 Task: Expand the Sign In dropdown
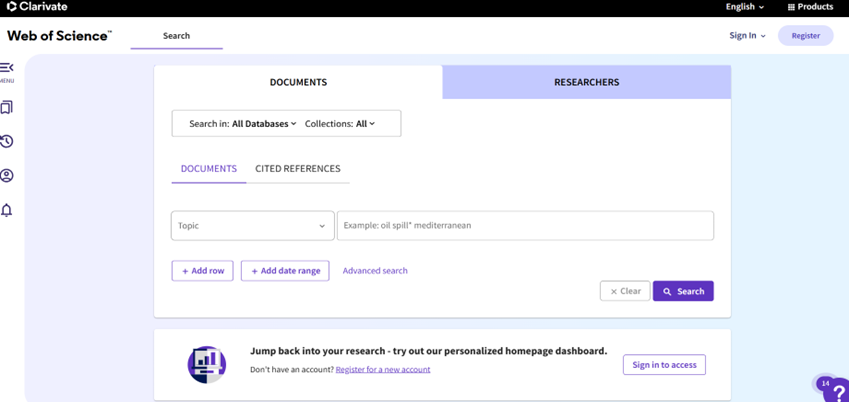pos(747,36)
